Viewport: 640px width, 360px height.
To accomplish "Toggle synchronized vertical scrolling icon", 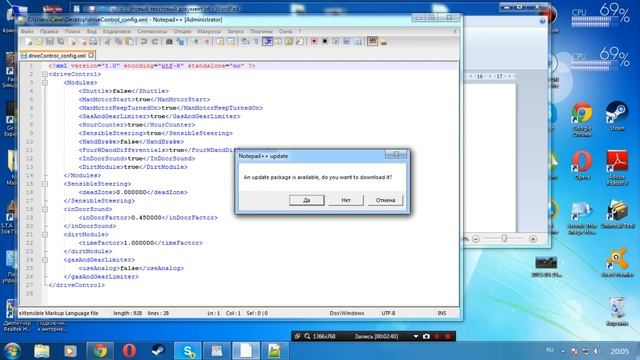I will click(x=220, y=42).
